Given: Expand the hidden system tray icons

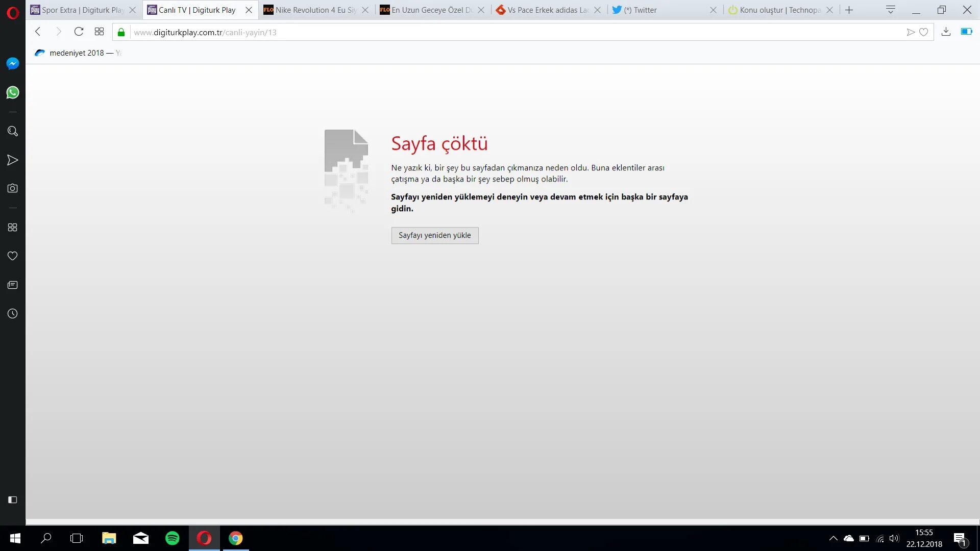Looking at the screenshot, I should click(x=833, y=538).
